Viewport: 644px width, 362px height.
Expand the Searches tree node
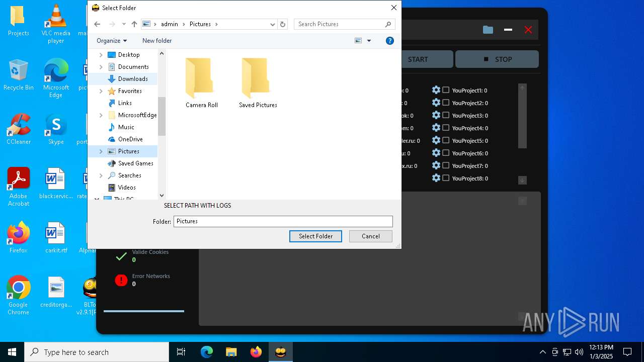[x=101, y=175]
